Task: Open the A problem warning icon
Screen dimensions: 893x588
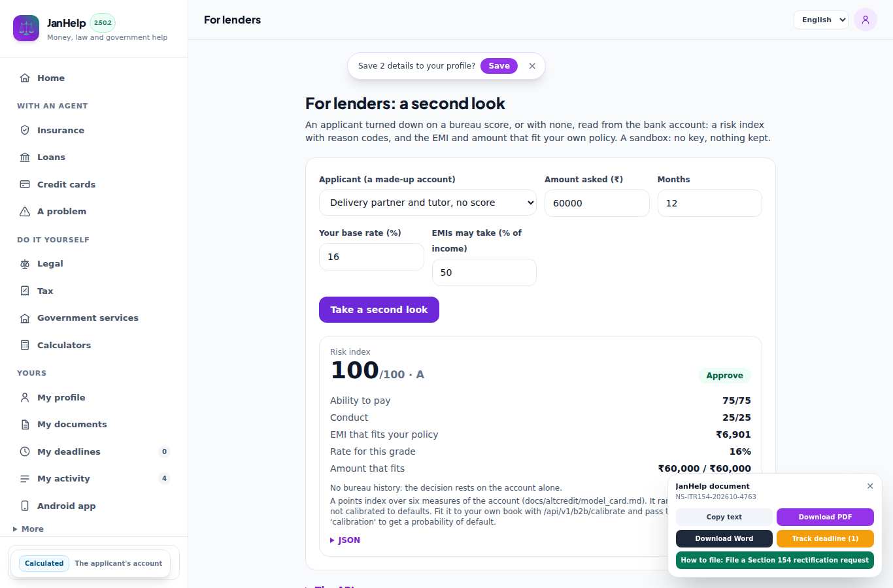Action: tap(25, 211)
